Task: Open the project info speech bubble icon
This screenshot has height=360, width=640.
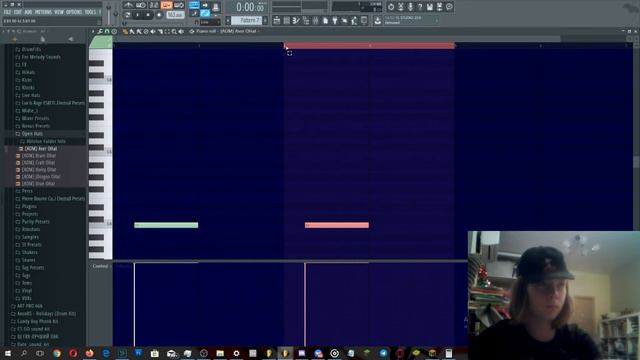Action: (x=449, y=7)
